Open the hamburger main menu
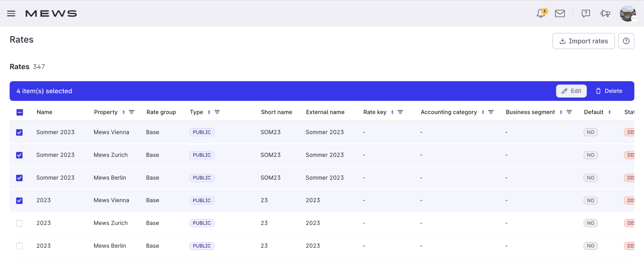Image resolution: width=644 pixels, height=258 pixels. coord(11,14)
